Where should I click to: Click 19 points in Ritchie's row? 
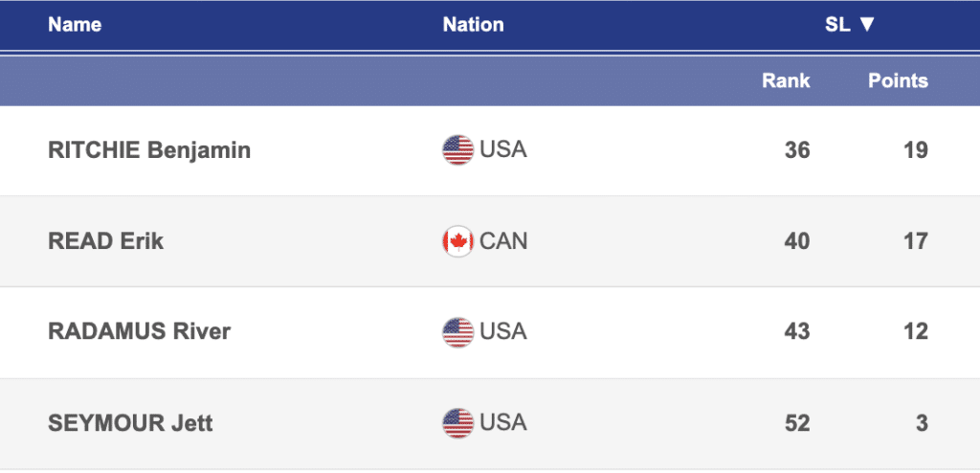click(915, 150)
